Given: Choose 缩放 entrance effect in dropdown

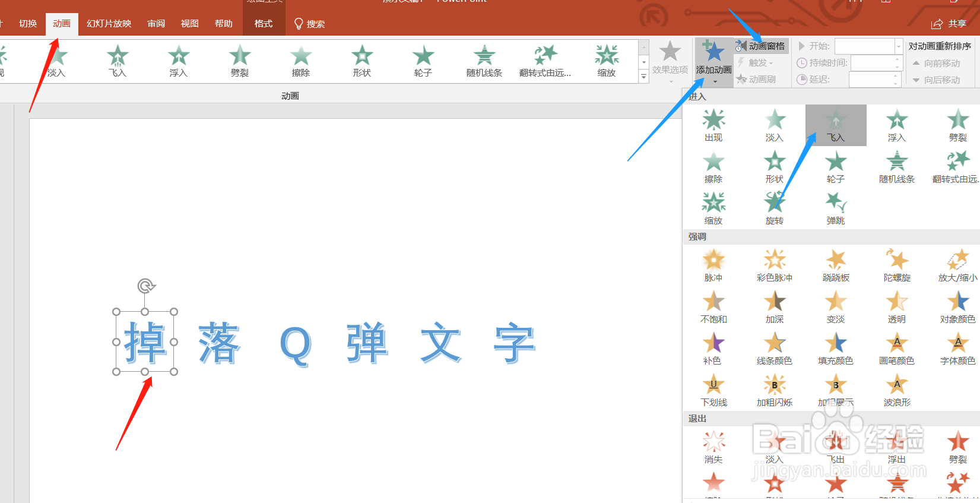Looking at the screenshot, I should pos(713,208).
